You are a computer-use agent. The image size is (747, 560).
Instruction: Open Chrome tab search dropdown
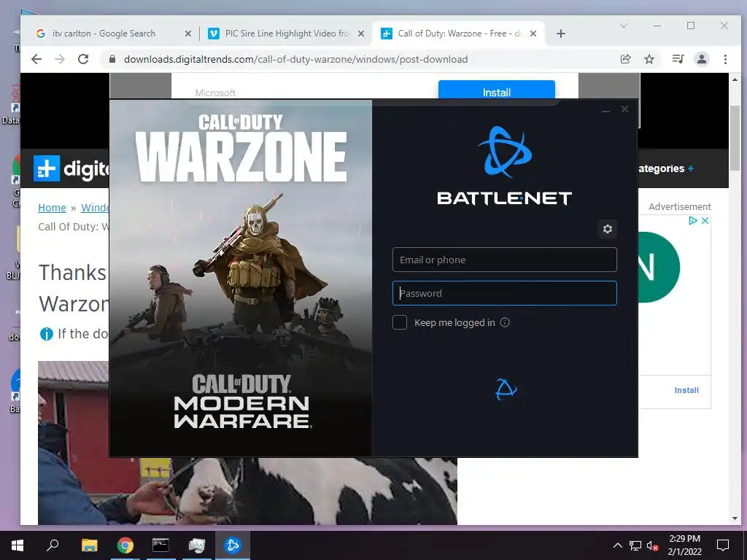pyautogui.click(x=624, y=26)
